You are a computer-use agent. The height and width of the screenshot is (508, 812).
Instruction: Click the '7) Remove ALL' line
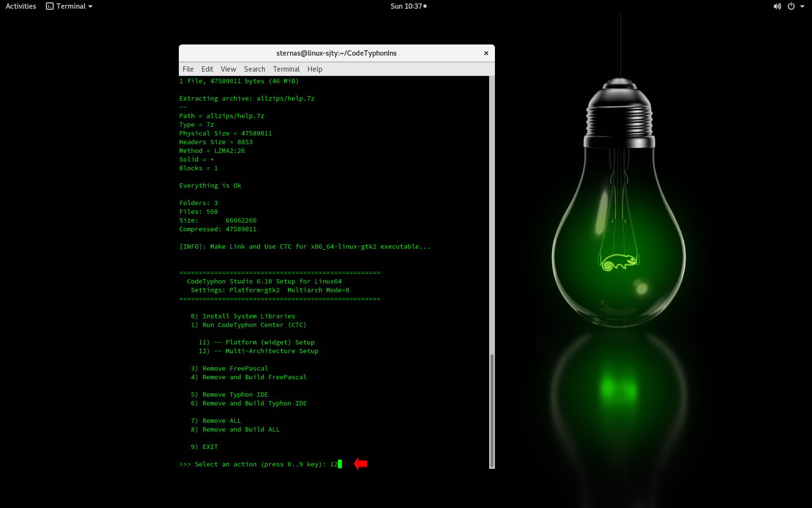point(216,421)
